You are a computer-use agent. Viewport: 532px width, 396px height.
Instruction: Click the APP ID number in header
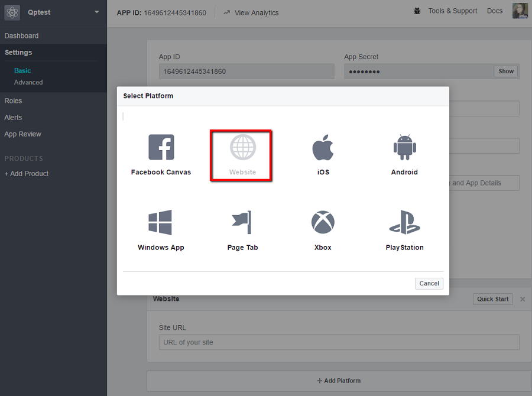coord(175,12)
